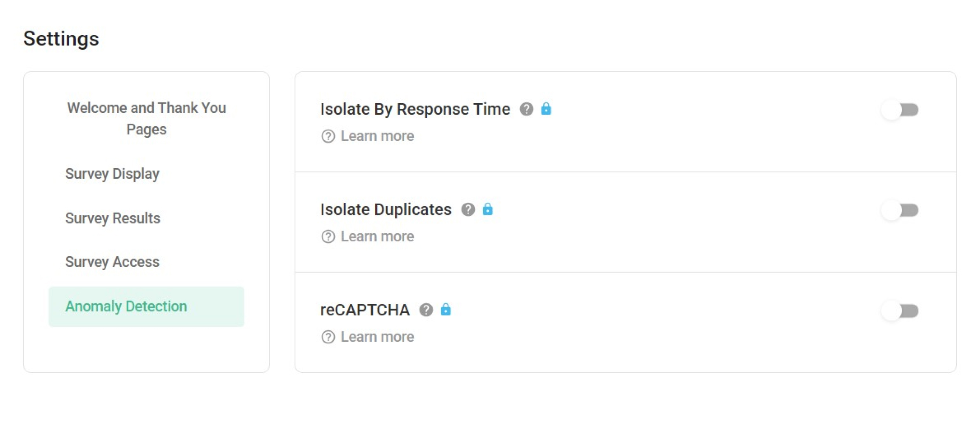Select the Anomaly Detection section
Viewport: 980px width, 422px height.
click(126, 306)
